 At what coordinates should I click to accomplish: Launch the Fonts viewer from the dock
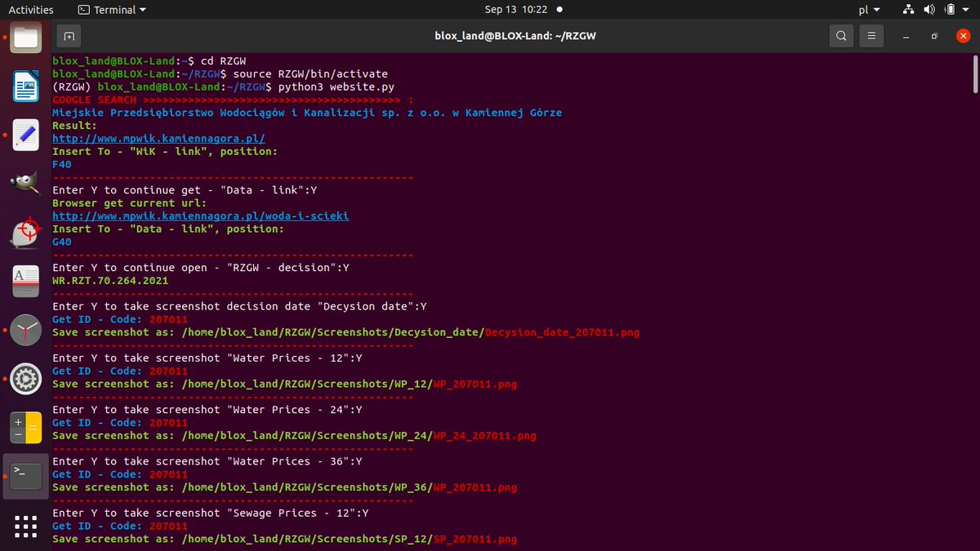click(x=24, y=282)
